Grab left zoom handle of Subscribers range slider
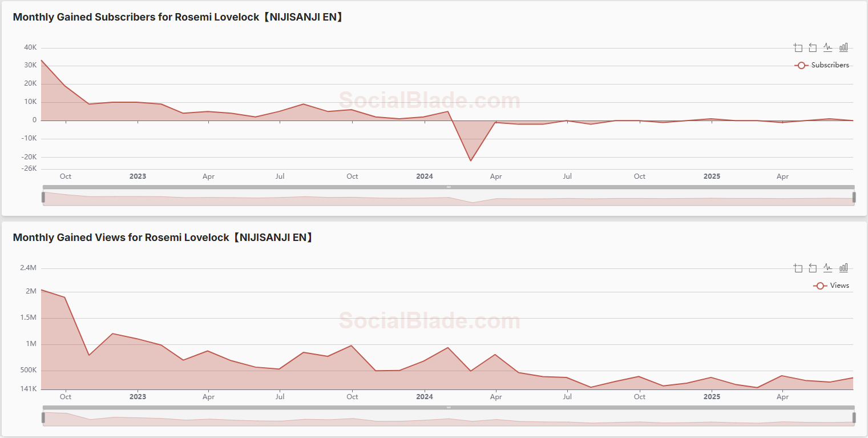This screenshot has height=438, width=868. pyautogui.click(x=43, y=197)
